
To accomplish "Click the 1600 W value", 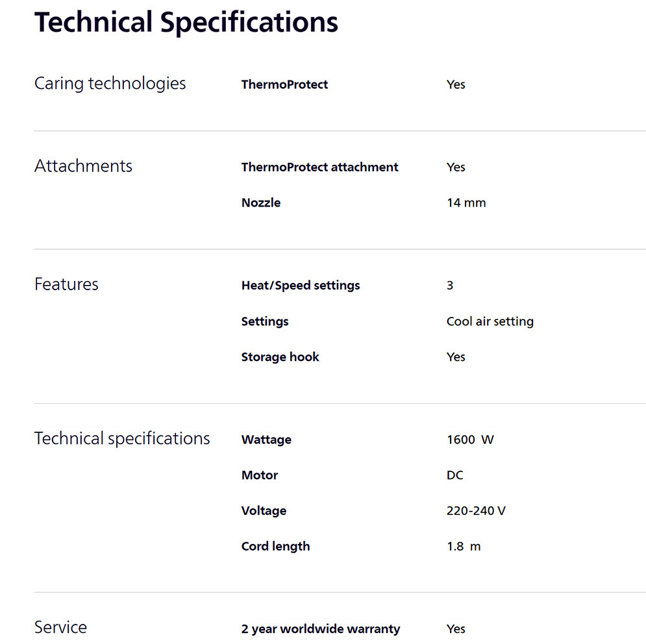I will pyautogui.click(x=469, y=440).
